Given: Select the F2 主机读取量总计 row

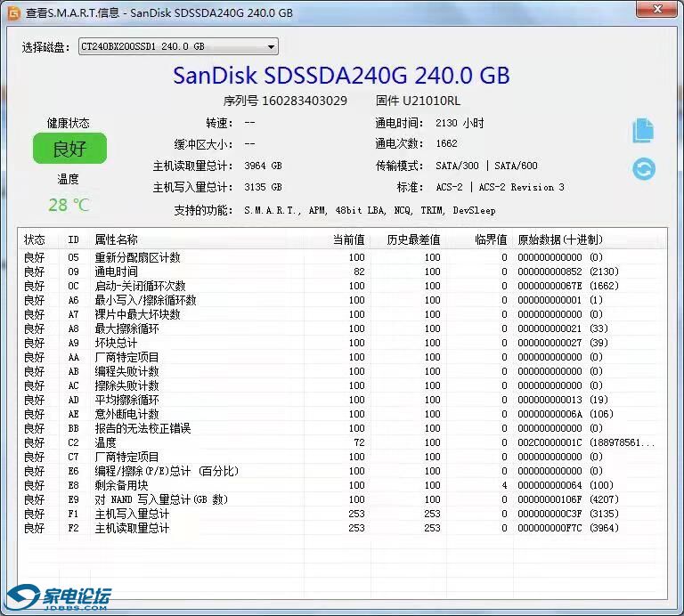Looking at the screenshot, I should pyautogui.click(x=342, y=528).
